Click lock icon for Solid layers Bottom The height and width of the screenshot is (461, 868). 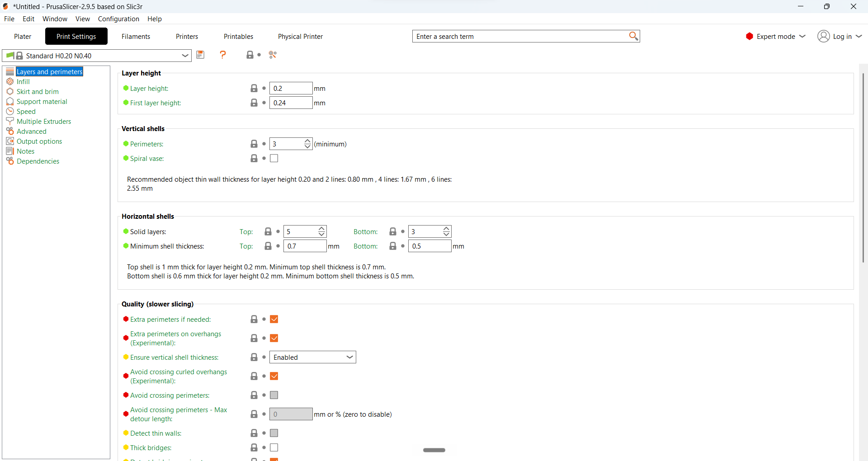[x=393, y=231]
